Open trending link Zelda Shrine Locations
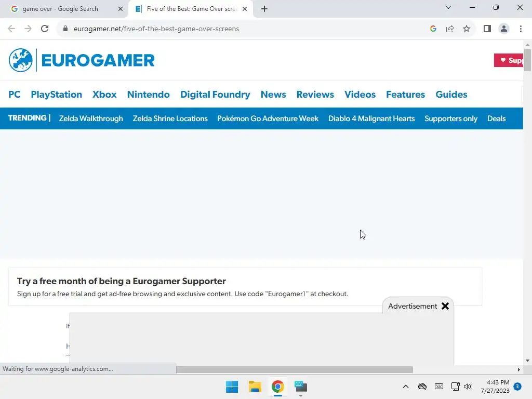This screenshot has width=532, height=399. [x=170, y=118]
